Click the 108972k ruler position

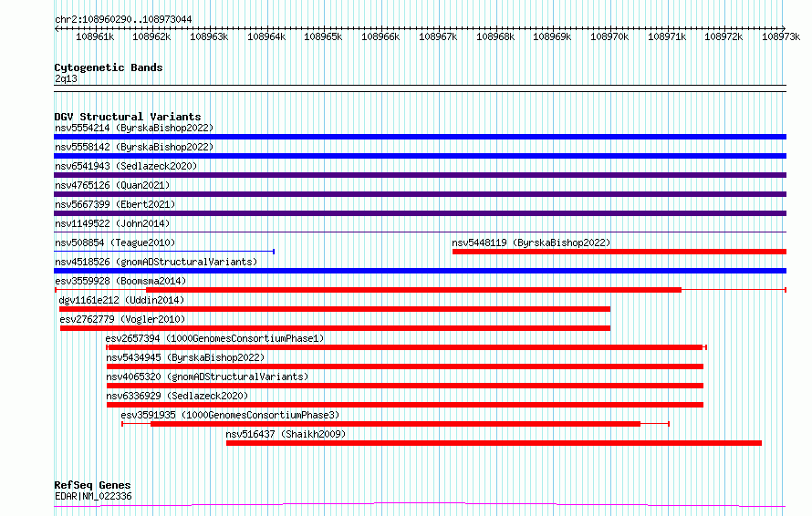723,36
